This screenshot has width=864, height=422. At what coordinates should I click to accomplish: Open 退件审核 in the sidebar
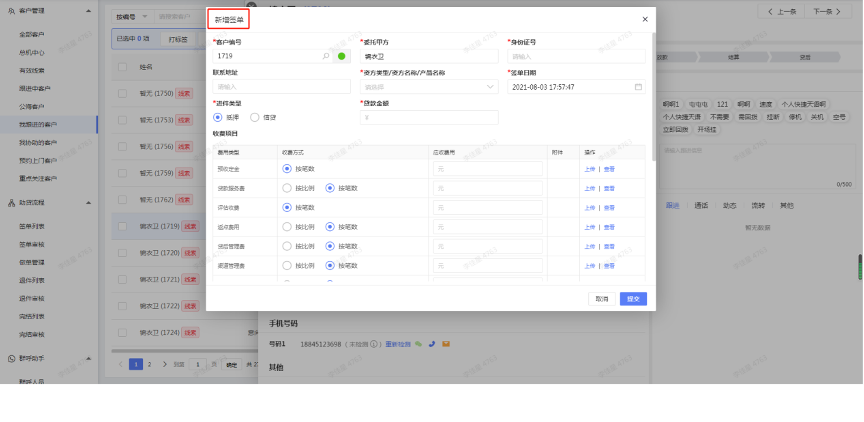tap(31, 299)
